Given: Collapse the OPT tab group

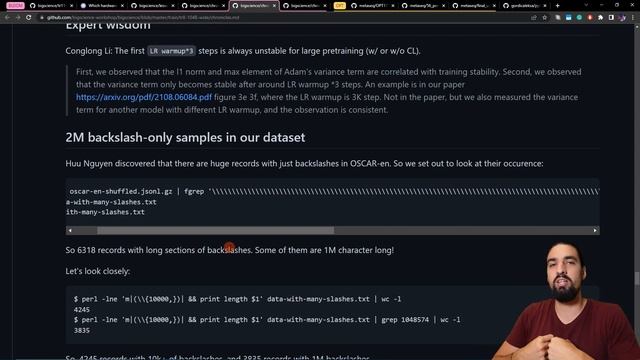Looking at the screenshot, I should (340, 6).
